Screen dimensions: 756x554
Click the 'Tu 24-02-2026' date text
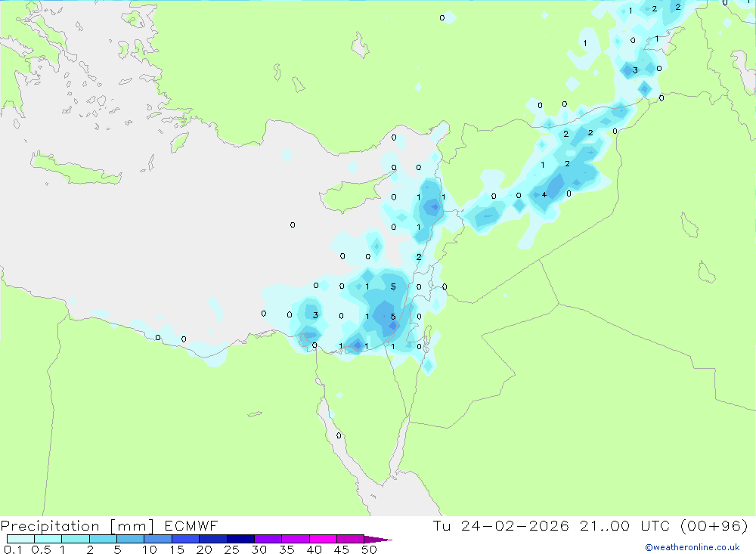500,526
